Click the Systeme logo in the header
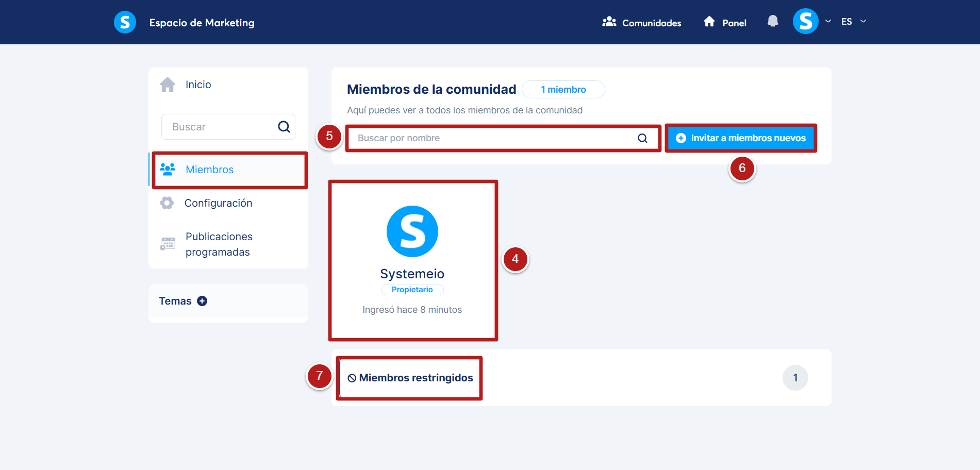Viewport: 980px width, 470px height. click(x=125, y=22)
